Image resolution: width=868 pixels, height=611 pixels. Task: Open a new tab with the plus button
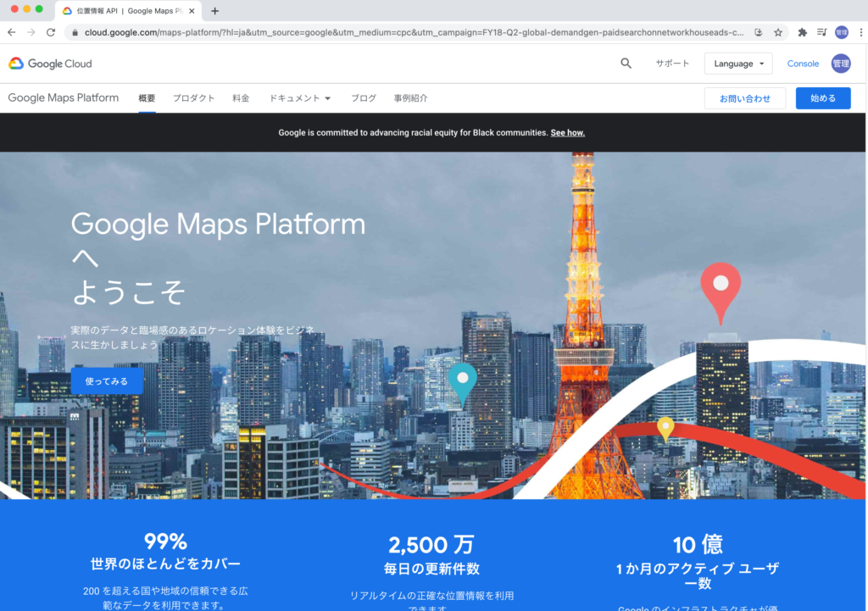(214, 11)
